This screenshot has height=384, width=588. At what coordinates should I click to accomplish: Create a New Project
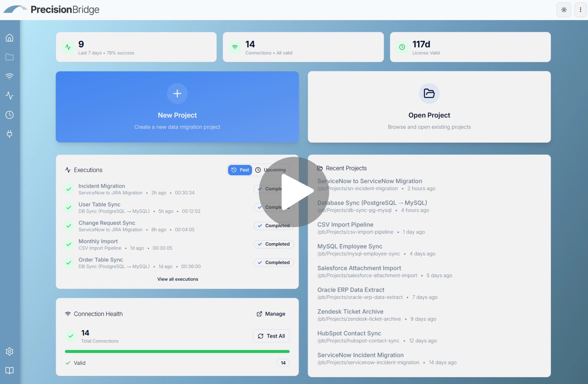point(177,107)
